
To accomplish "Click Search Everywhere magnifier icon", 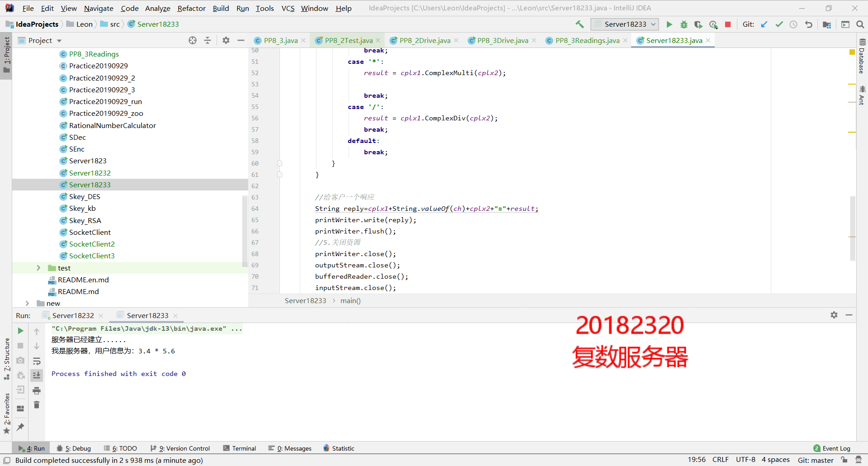I will tap(860, 24).
